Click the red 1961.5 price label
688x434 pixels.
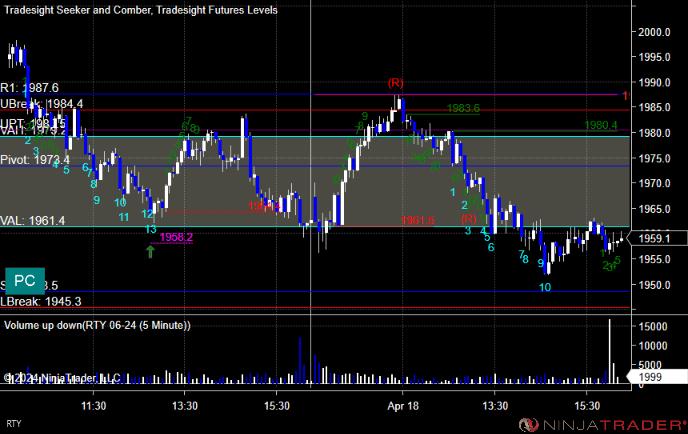pos(417,220)
